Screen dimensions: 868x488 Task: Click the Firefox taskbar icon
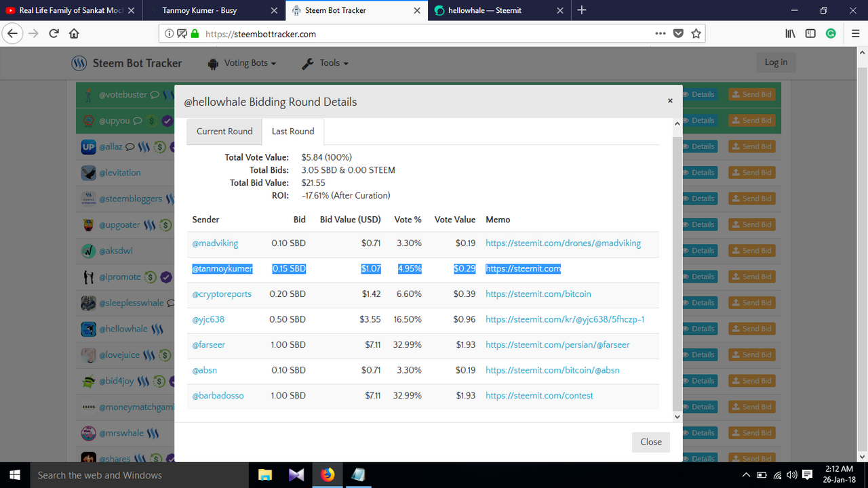pos(328,475)
